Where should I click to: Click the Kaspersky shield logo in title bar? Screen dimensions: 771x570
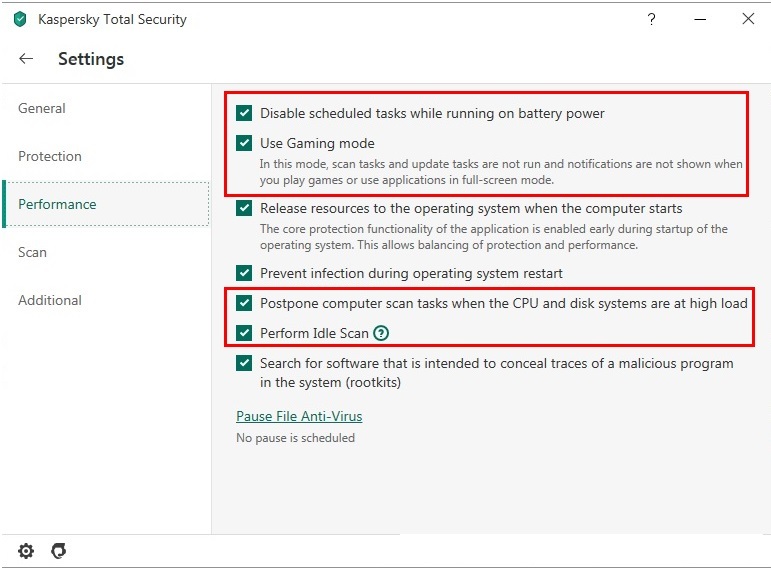(x=20, y=19)
